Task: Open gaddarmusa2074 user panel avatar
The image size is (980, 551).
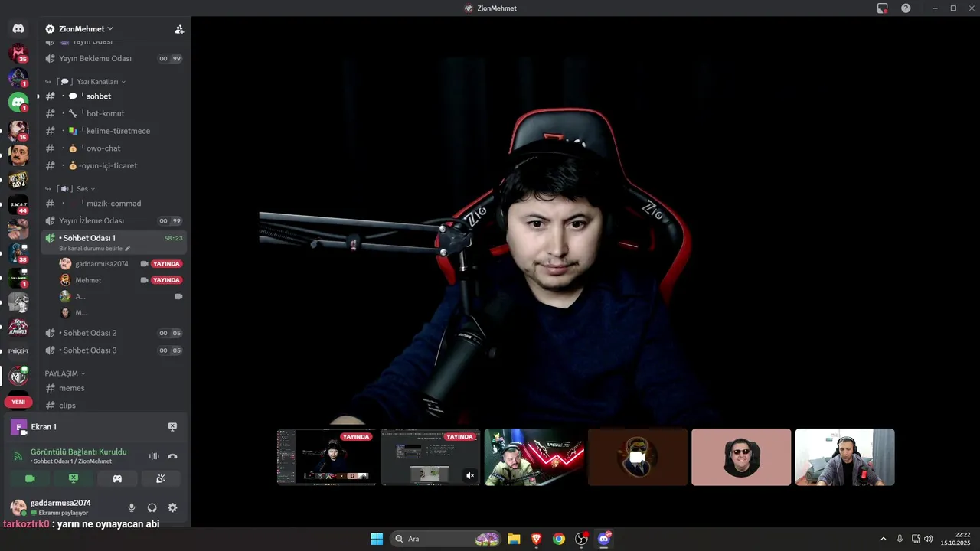Action: click(18, 507)
